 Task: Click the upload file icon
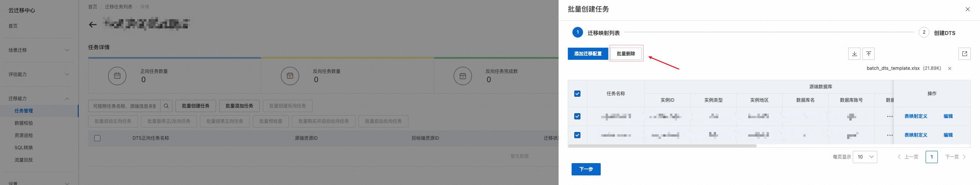pyautogui.click(x=869, y=54)
